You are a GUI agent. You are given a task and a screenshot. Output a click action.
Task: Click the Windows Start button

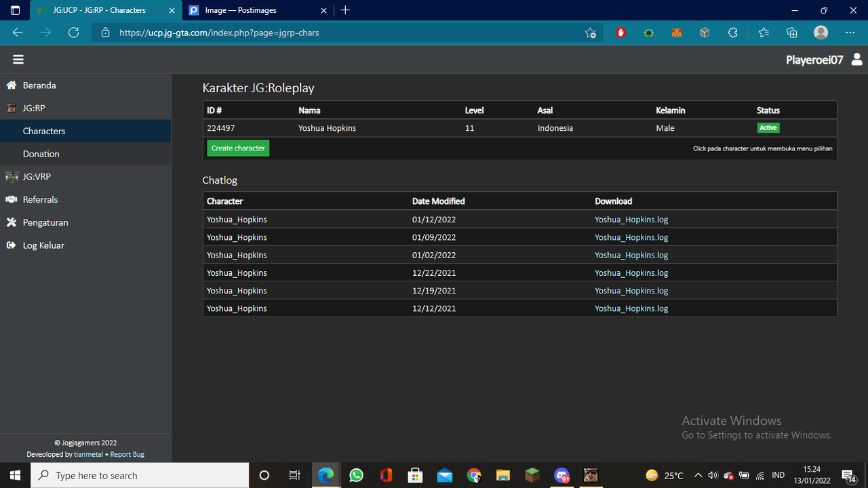tap(15, 475)
